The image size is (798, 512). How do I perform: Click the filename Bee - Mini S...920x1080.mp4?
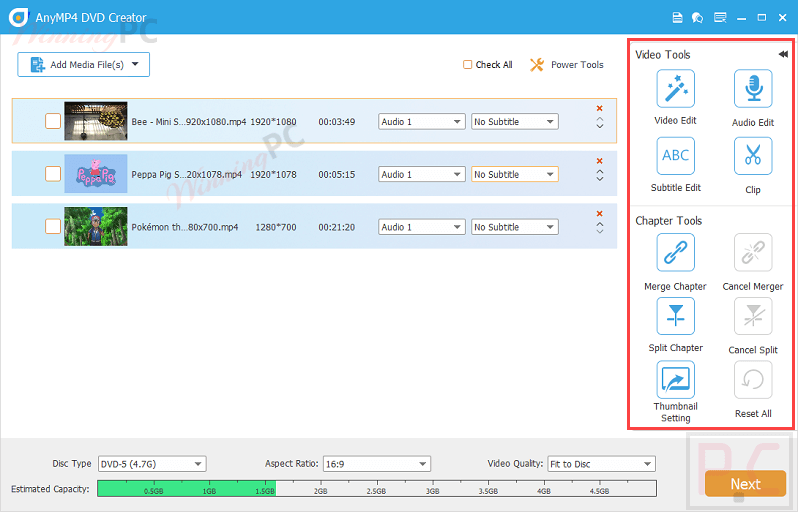click(x=189, y=122)
